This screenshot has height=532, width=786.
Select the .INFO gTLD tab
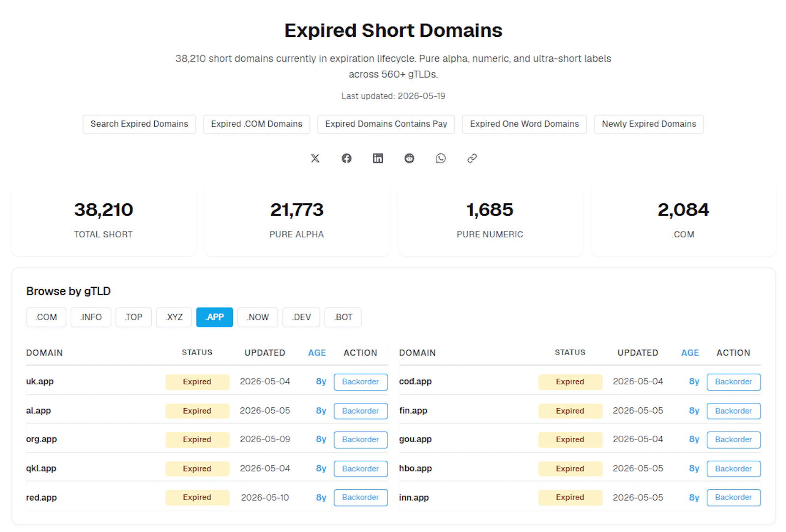pyautogui.click(x=91, y=317)
